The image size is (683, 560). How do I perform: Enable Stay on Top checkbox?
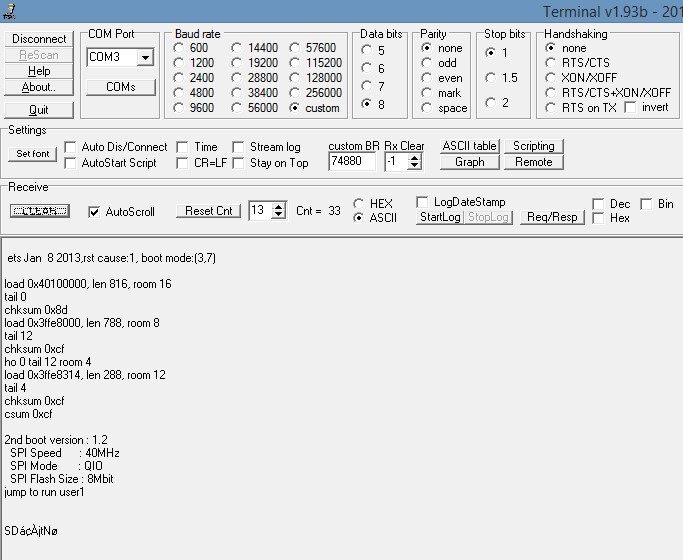coord(238,163)
